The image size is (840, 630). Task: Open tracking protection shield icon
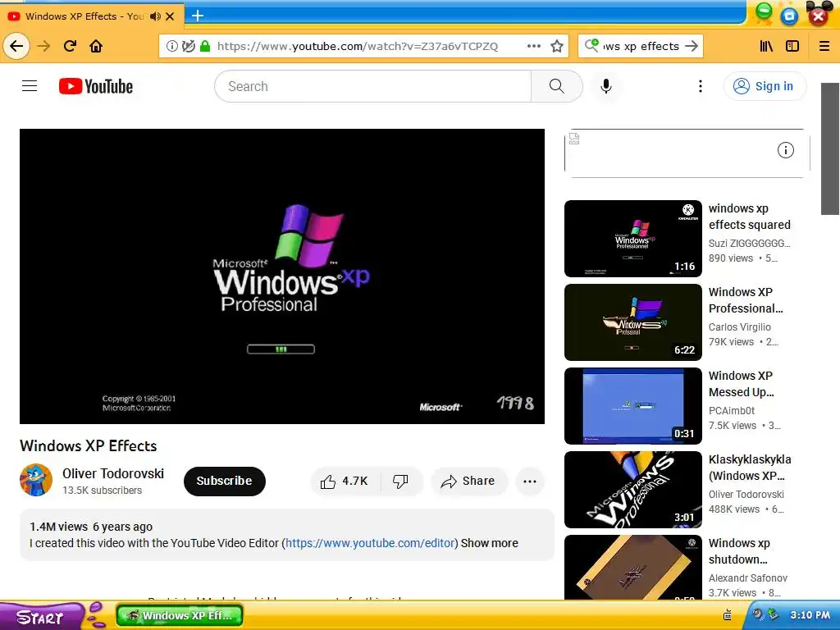coord(188,46)
